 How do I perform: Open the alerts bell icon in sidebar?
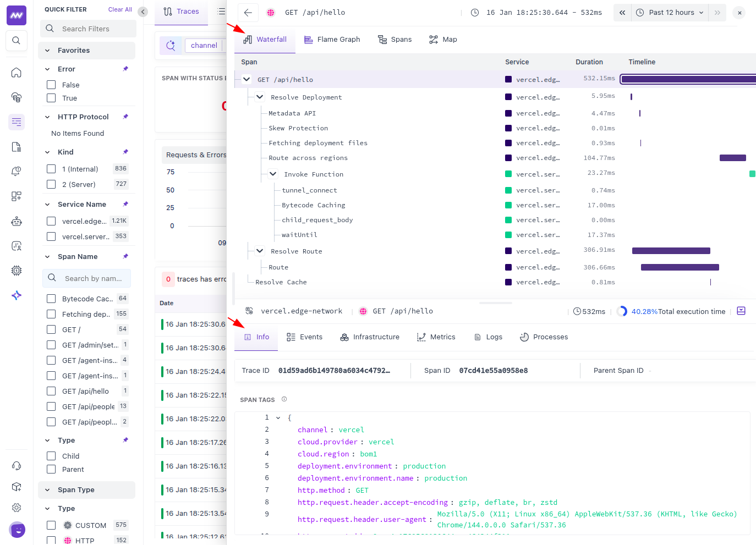coord(17,172)
